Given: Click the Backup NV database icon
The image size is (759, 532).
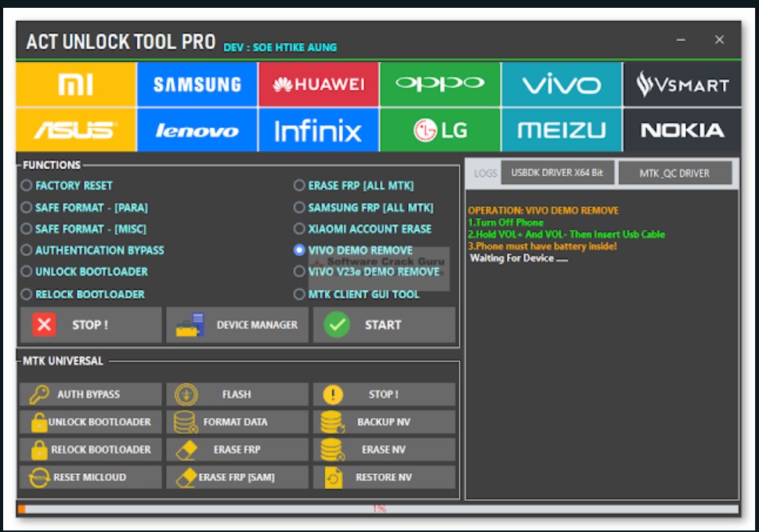Looking at the screenshot, I should 333,422.
